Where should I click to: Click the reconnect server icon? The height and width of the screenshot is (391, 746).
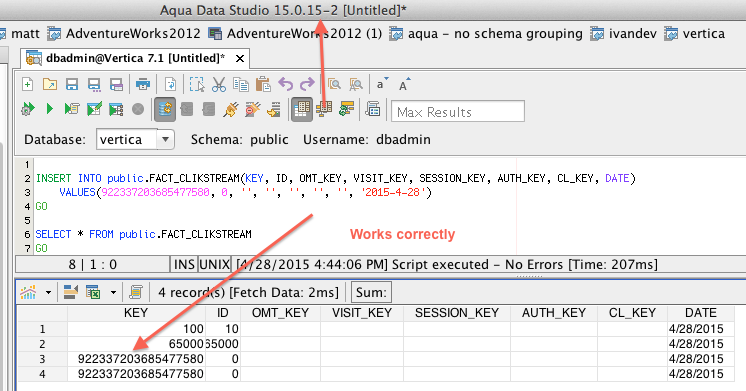click(275, 109)
